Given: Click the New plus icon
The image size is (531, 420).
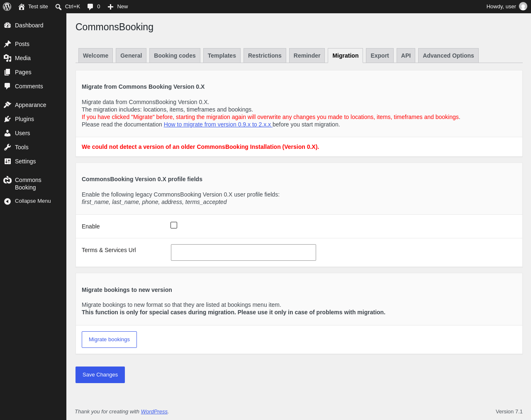Looking at the screenshot, I should point(110,7).
